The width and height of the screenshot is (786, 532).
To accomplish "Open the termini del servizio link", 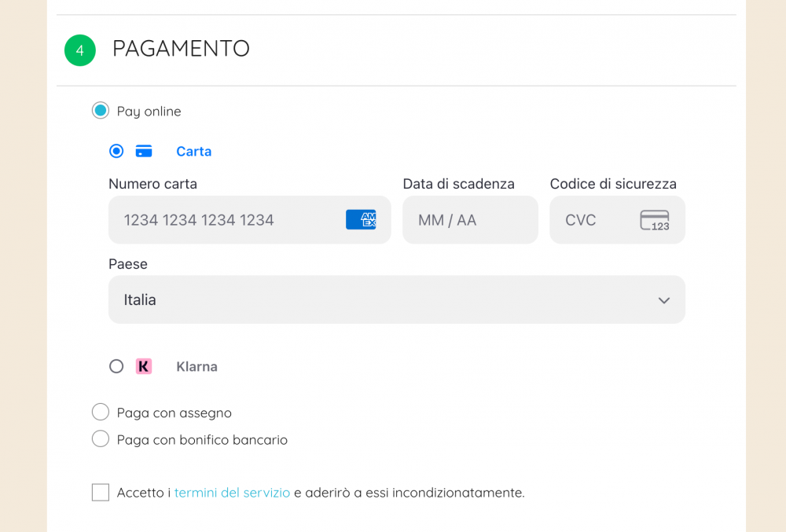I will click(x=232, y=492).
